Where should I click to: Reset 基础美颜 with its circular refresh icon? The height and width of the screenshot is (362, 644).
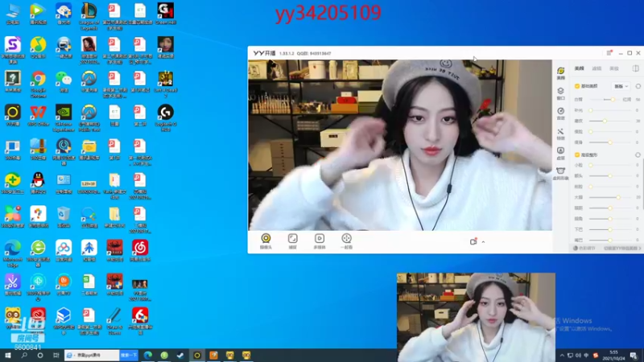pos(638,86)
